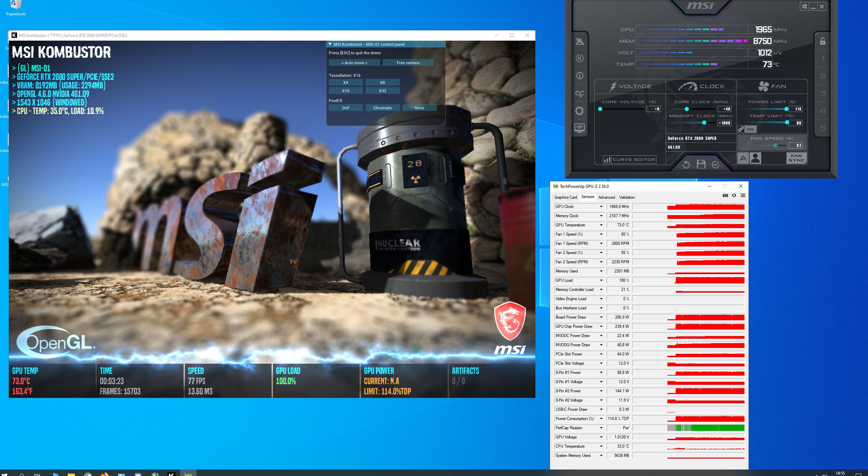The image size is (868, 476).
Task: Select Afterburner profile slot 3
Action: tap(823, 93)
